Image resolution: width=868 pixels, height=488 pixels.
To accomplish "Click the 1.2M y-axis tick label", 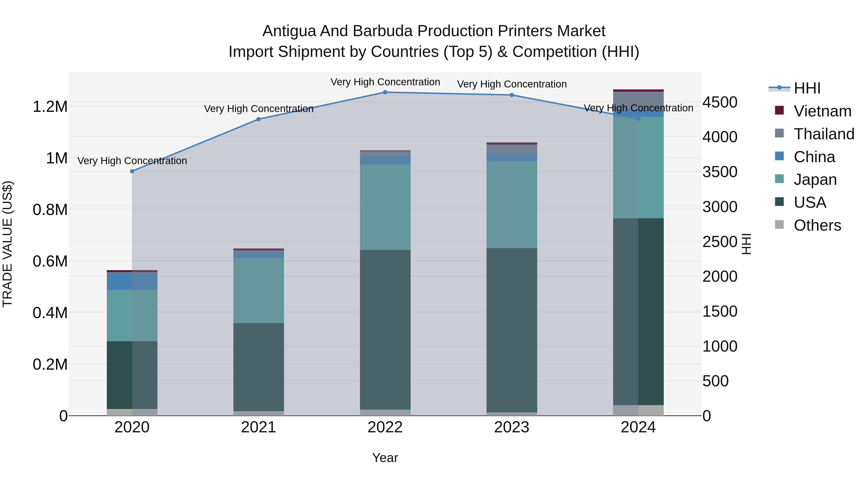I will (x=50, y=107).
